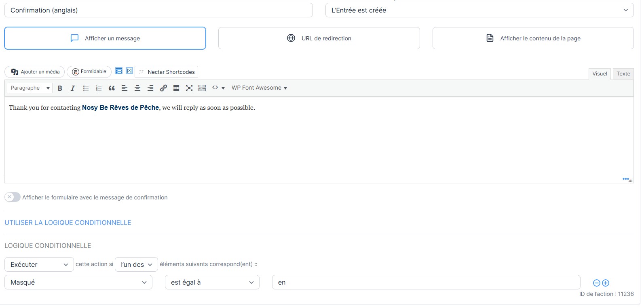Insert a blockquote

click(112, 88)
